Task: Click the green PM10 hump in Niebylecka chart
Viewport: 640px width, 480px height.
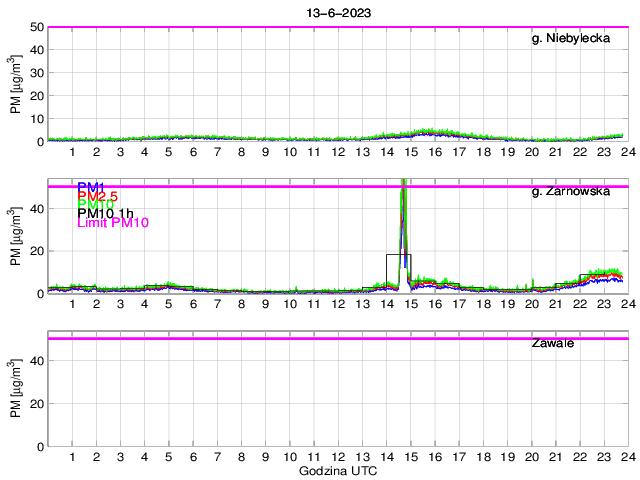Action: click(430, 132)
